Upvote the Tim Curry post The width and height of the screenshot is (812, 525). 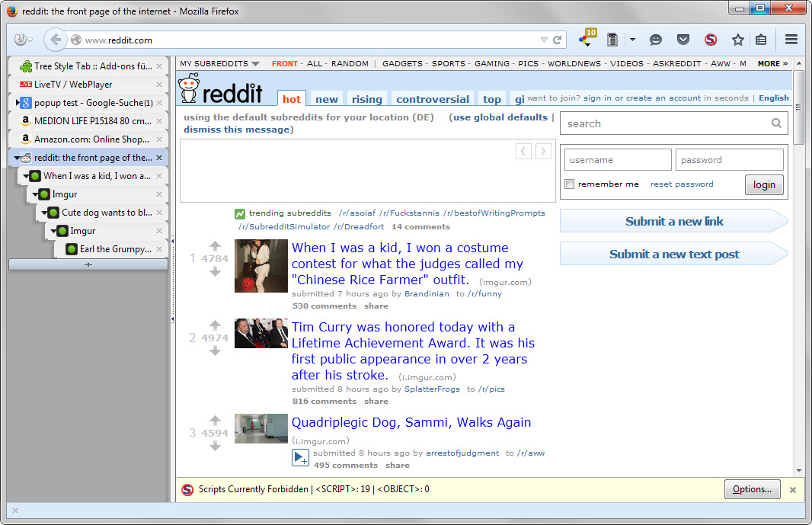pyautogui.click(x=215, y=325)
